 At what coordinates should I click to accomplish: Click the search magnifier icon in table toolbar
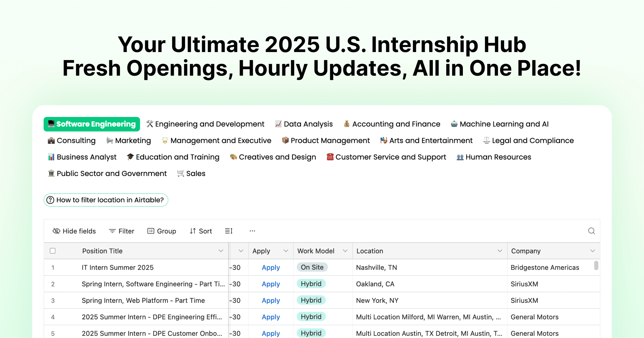tap(591, 231)
